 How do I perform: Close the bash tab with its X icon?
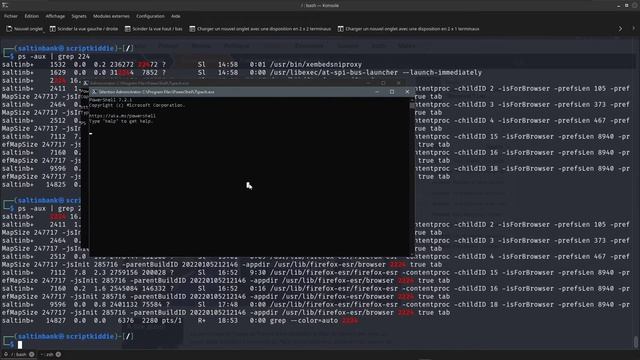tap(31, 354)
